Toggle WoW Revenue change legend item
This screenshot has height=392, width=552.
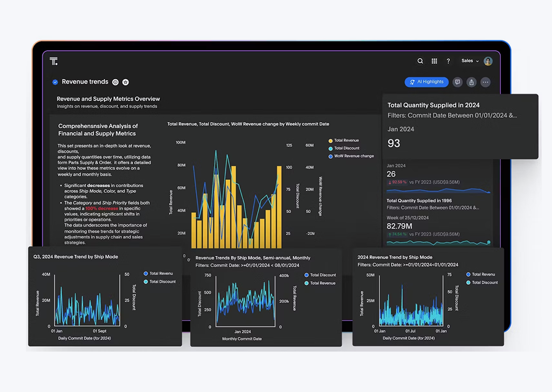[351, 156]
